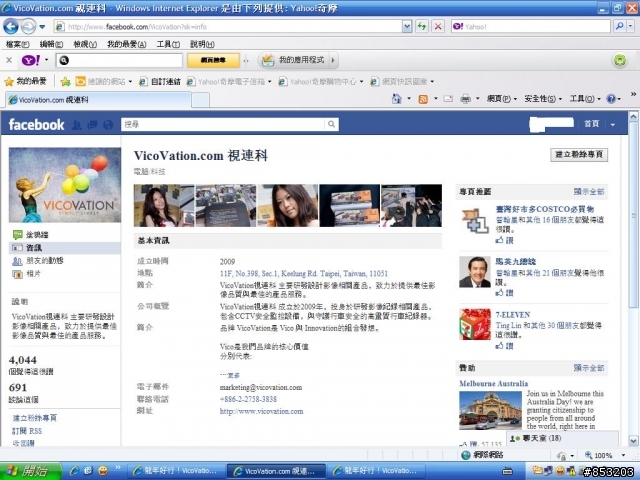Open 7-ELEVEN recommended page link

(513, 315)
